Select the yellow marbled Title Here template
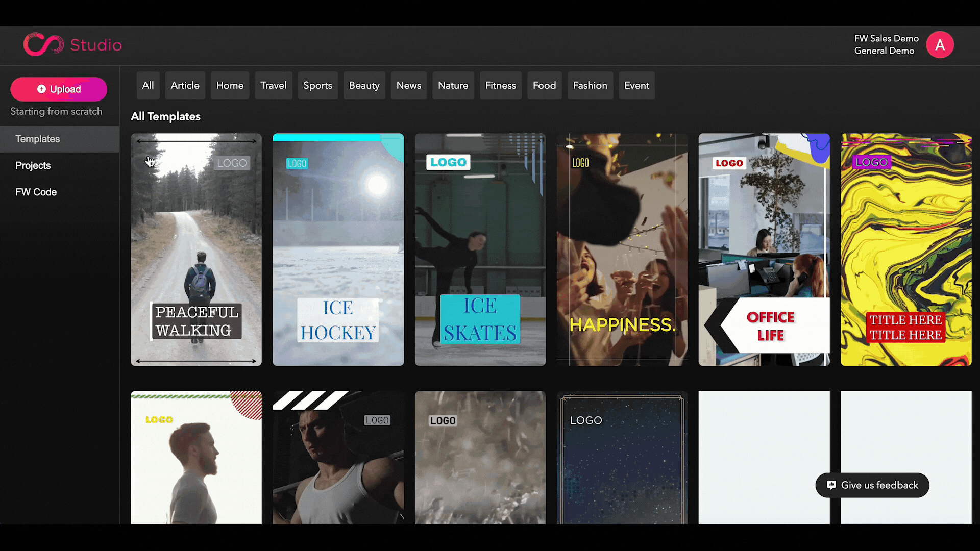Image resolution: width=980 pixels, height=551 pixels. pyautogui.click(x=906, y=249)
